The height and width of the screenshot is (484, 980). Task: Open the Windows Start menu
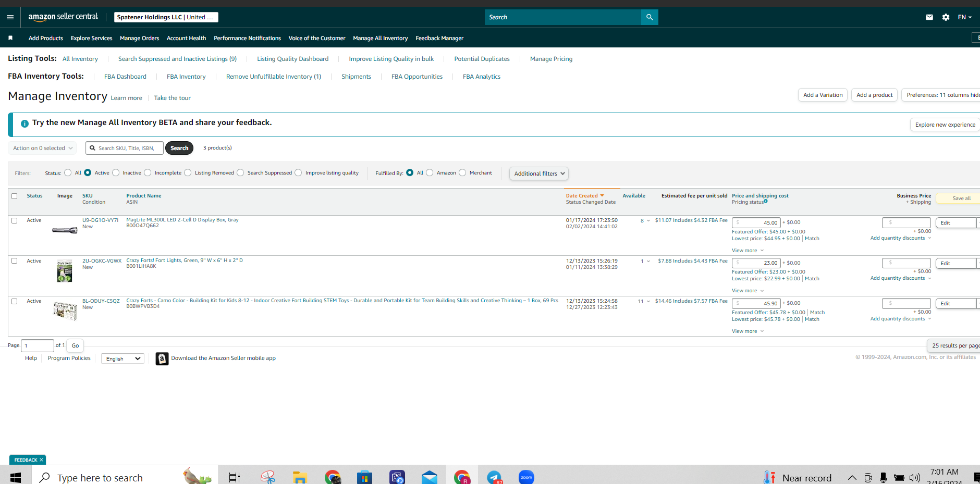[x=16, y=477]
